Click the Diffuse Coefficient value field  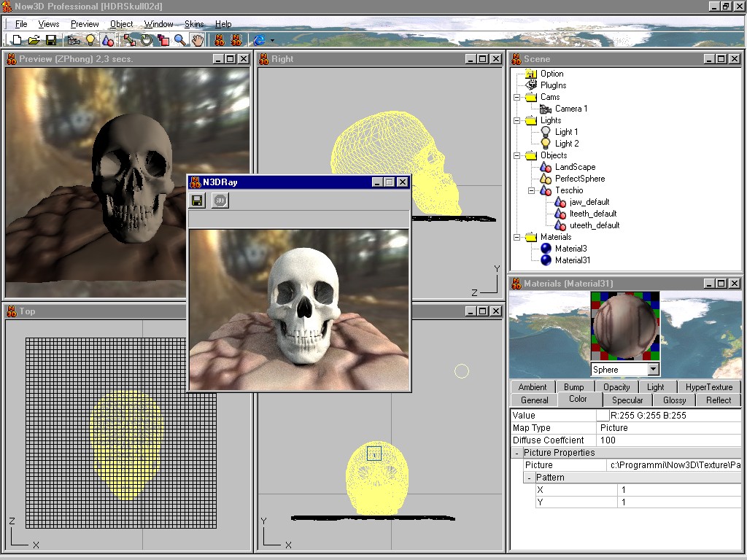(667, 440)
